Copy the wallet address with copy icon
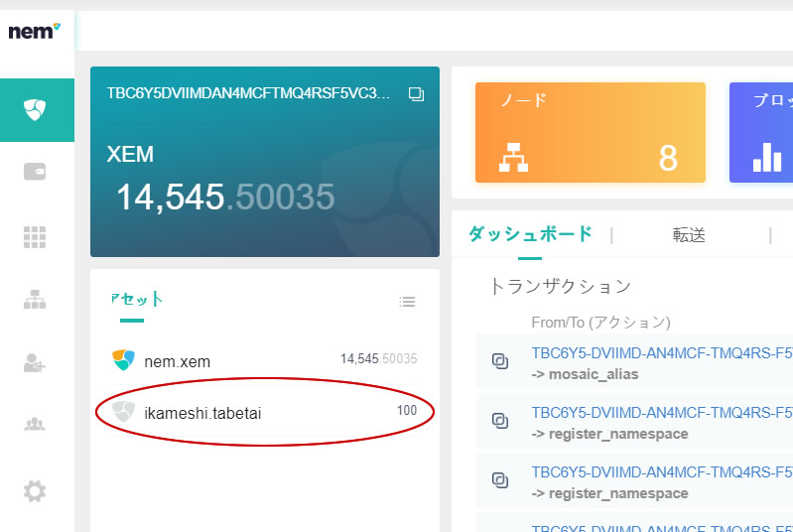The width and height of the screenshot is (793, 532). click(416, 94)
